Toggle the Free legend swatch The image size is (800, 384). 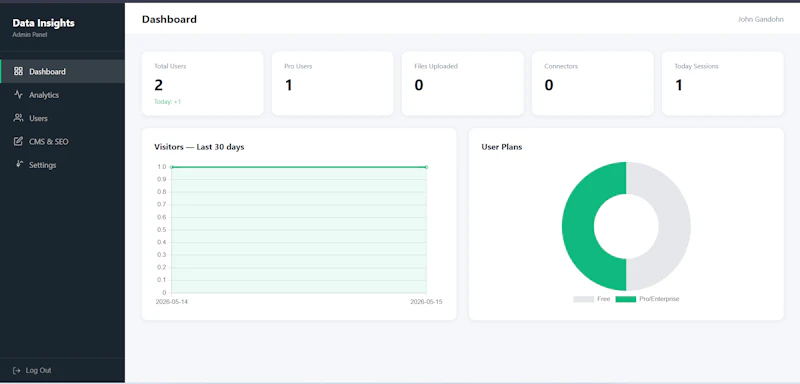point(583,299)
